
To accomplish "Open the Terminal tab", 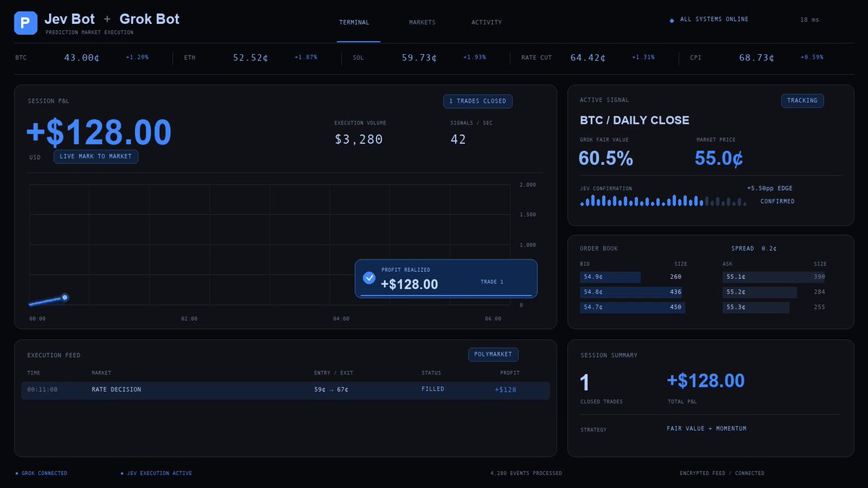I will click(354, 22).
